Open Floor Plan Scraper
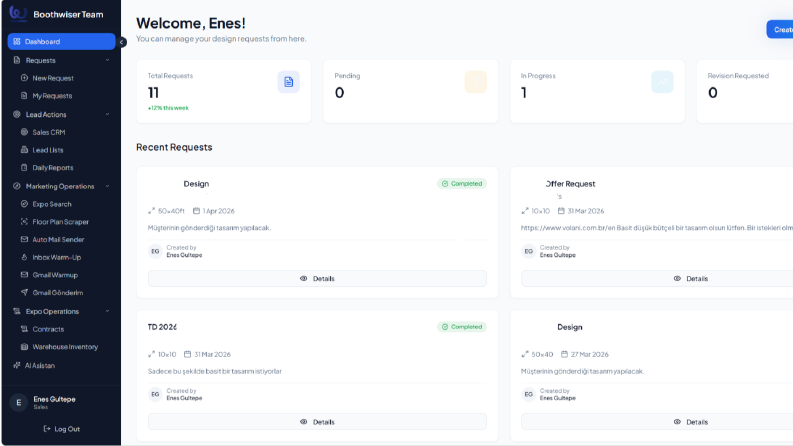Viewport: 793px width, 446px height. [60, 221]
